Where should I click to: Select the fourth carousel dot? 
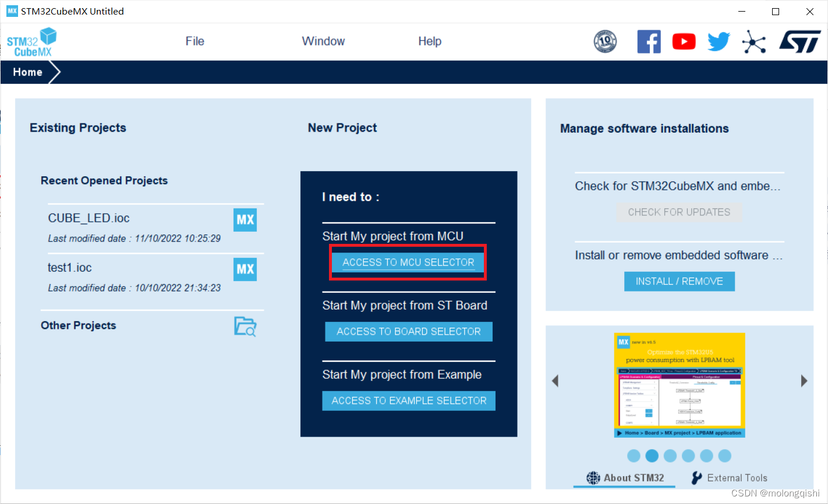[x=688, y=456]
